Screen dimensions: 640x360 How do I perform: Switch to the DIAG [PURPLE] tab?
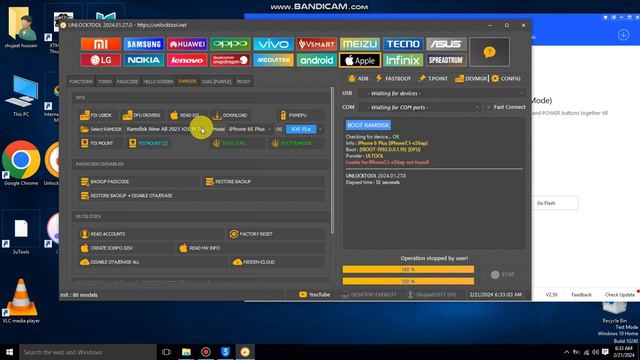(x=216, y=82)
